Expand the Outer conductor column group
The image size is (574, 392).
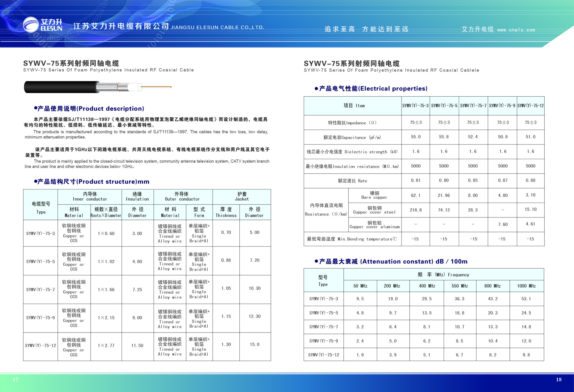(x=182, y=196)
